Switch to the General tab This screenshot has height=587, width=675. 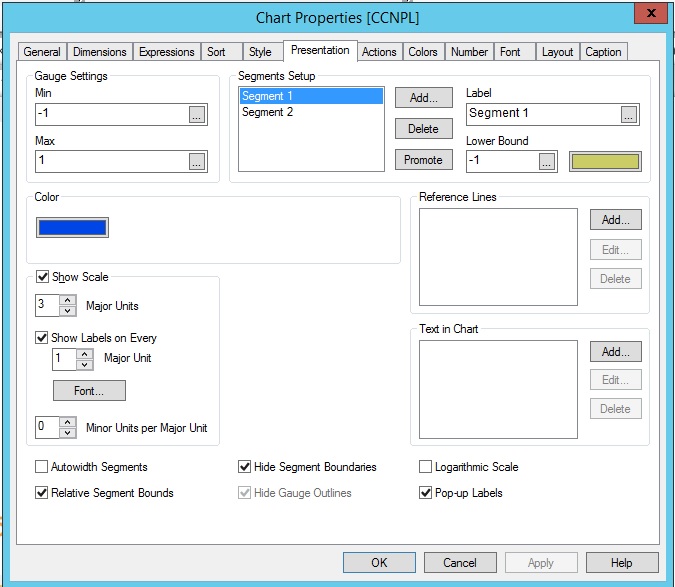click(42, 52)
